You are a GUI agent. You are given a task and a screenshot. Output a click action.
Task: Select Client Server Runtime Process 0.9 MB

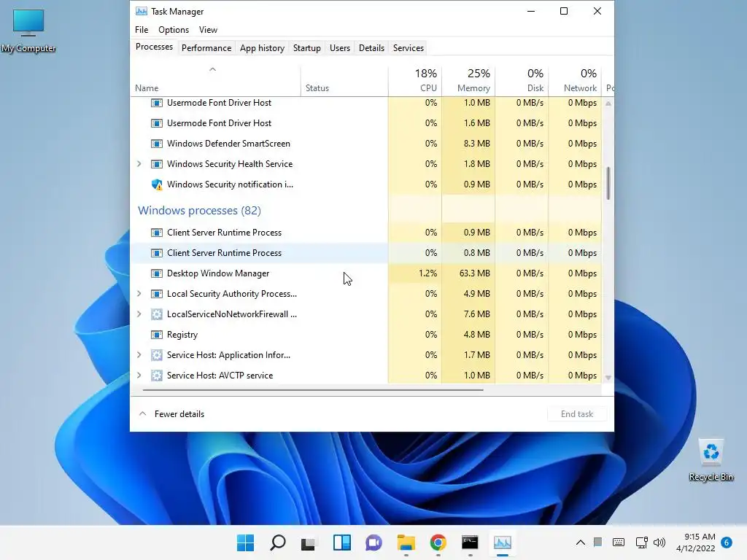tap(366, 233)
